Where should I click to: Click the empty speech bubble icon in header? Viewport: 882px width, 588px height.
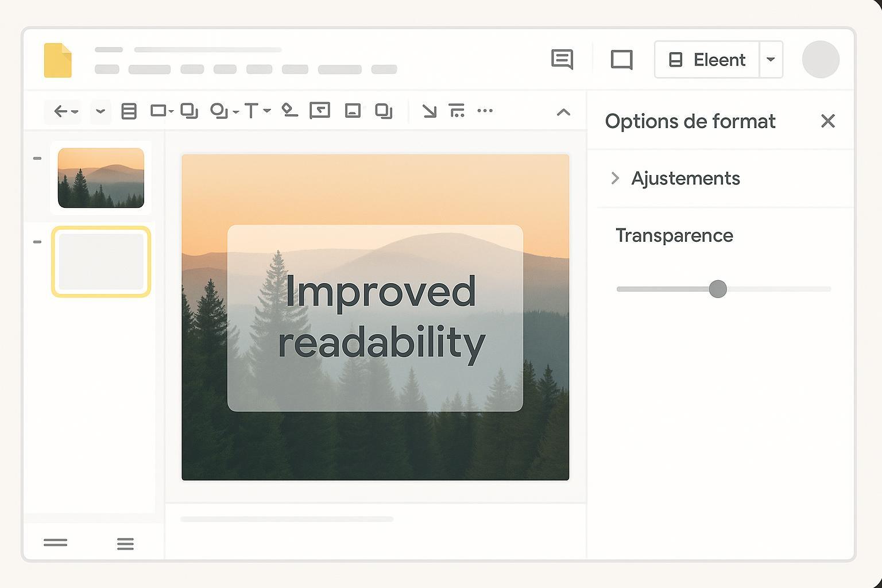point(621,60)
